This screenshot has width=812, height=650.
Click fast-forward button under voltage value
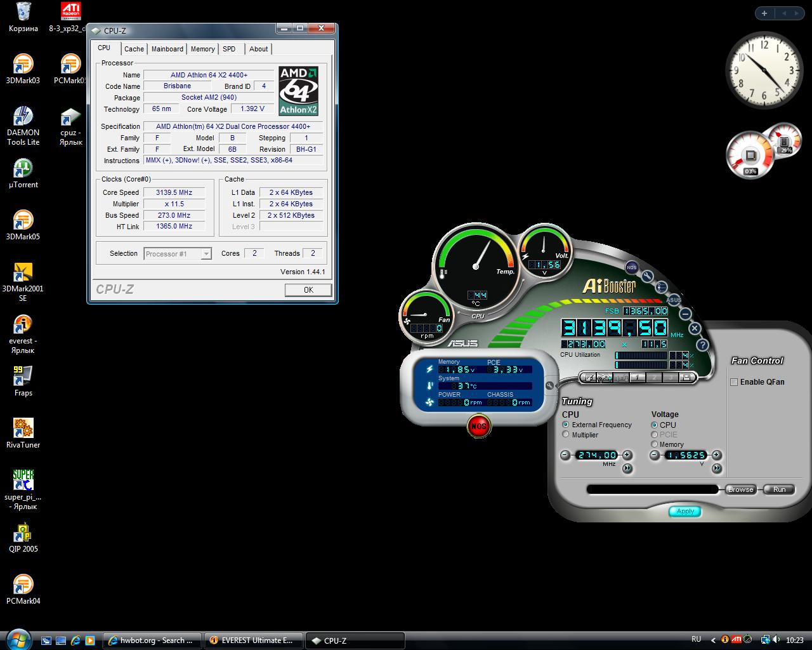point(716,468)
